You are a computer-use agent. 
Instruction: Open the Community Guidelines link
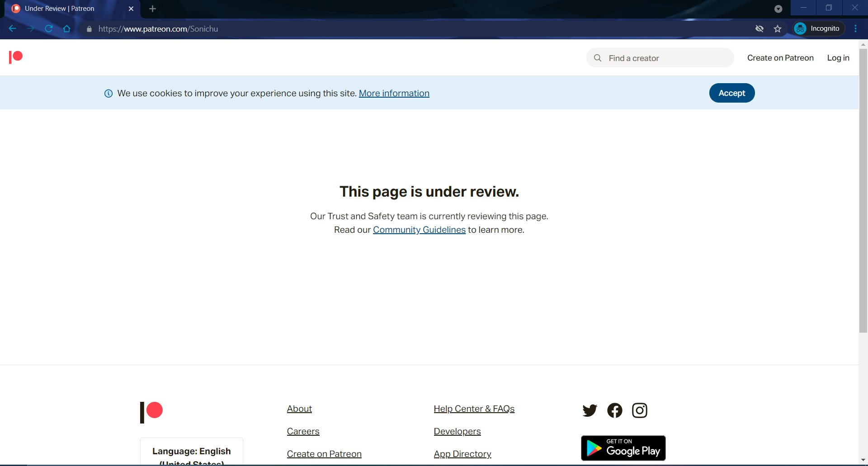pyautogui.click(x=419, y=230)
